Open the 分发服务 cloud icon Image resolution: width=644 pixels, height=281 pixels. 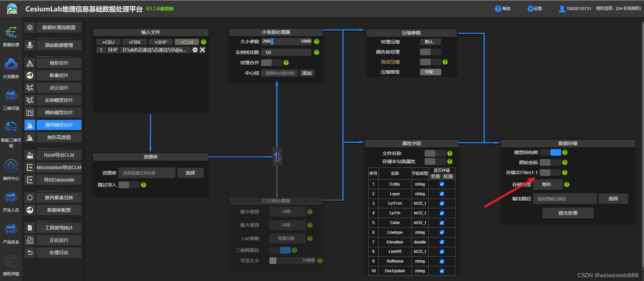tap(11, 64)
